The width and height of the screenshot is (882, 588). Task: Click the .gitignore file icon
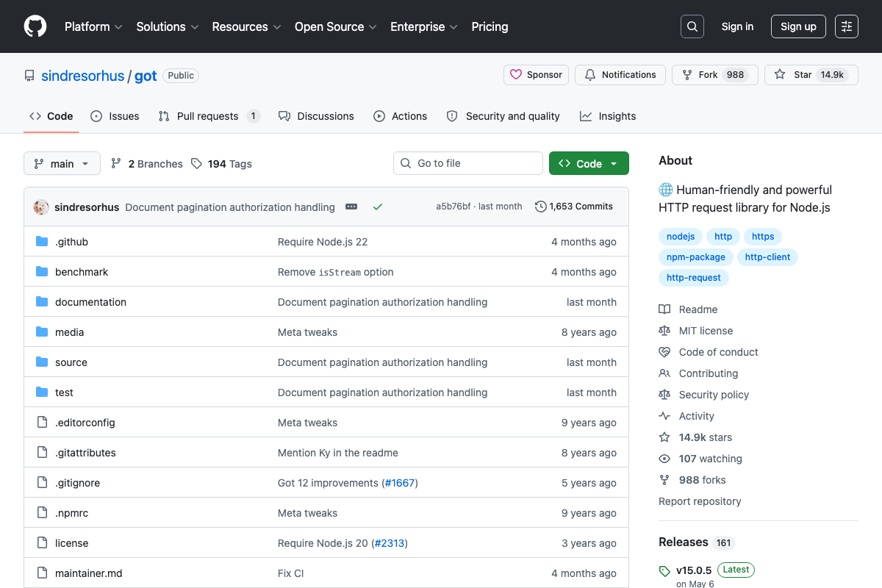pyautogui.click(x=42, y=483)
